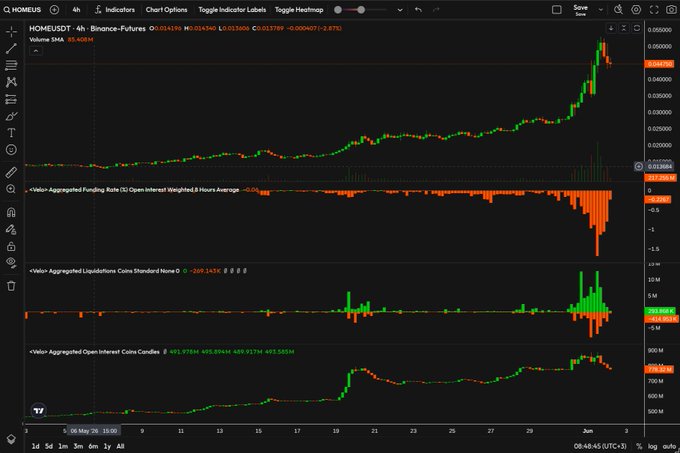
Task: Toggle log scale mode
Action: click(652, 446)
